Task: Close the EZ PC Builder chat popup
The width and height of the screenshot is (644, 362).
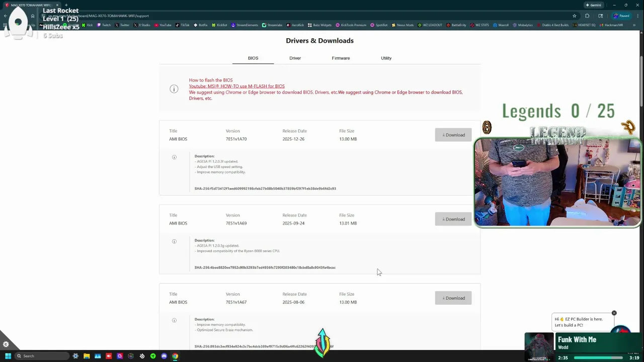Action: (x=614, y=313)
